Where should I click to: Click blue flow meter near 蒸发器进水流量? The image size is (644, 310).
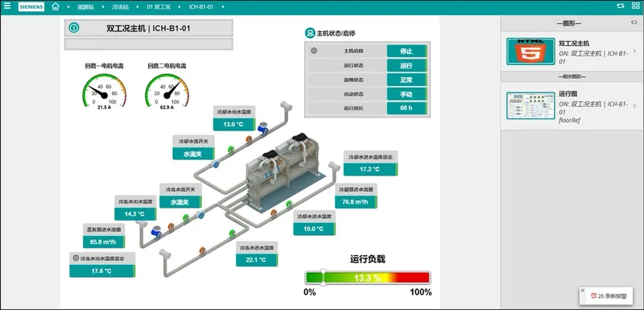[156, 233]
